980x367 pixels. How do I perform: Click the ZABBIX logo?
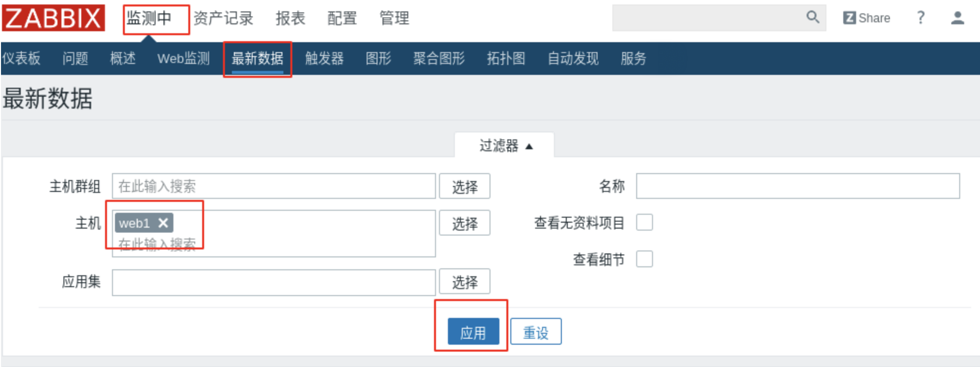pyautogui.click(x=53, y=18)
